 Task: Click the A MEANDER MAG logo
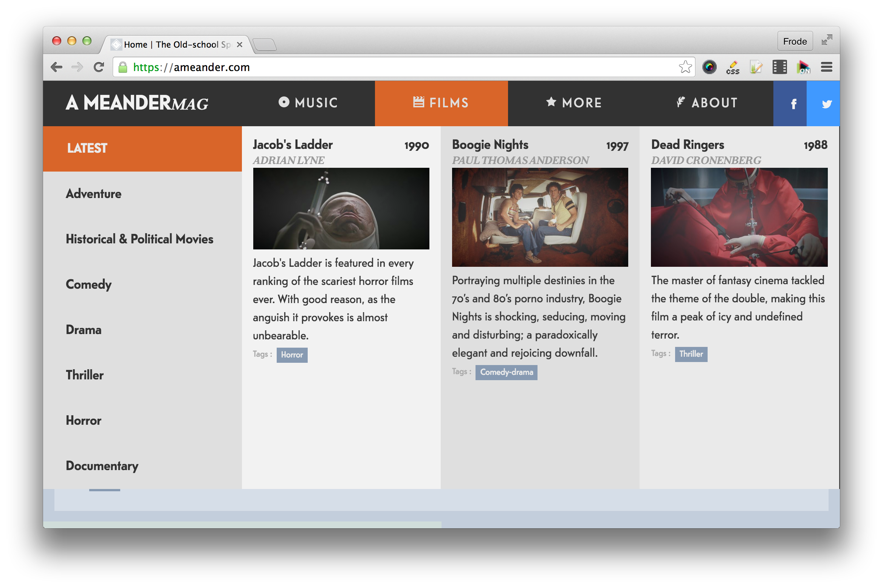137,103
